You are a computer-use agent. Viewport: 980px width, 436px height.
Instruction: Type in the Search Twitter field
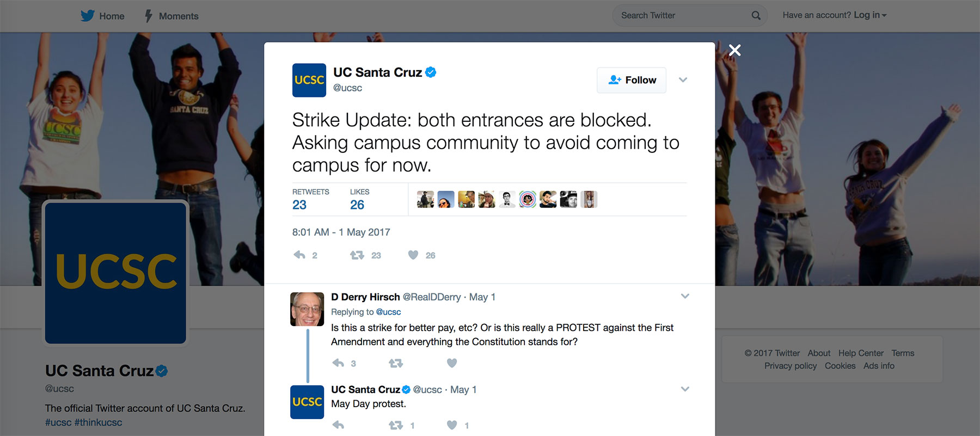(x=681, y=16)
